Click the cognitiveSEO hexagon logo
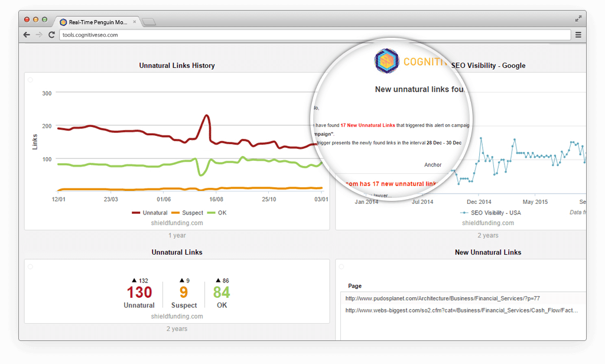The width and height of the screenshot is (605, 364). 386,61
